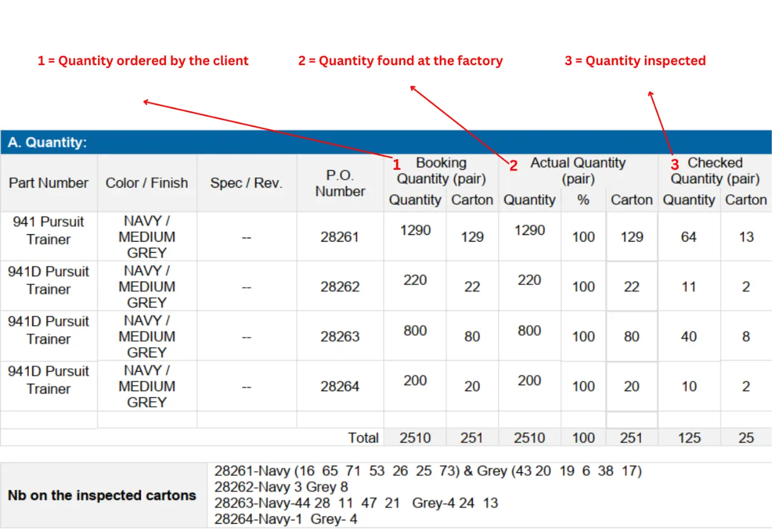Click the "28264-Navy-1 Grey- 4" carton line
The width and height of the screenshot is (774, 532).
286,519
